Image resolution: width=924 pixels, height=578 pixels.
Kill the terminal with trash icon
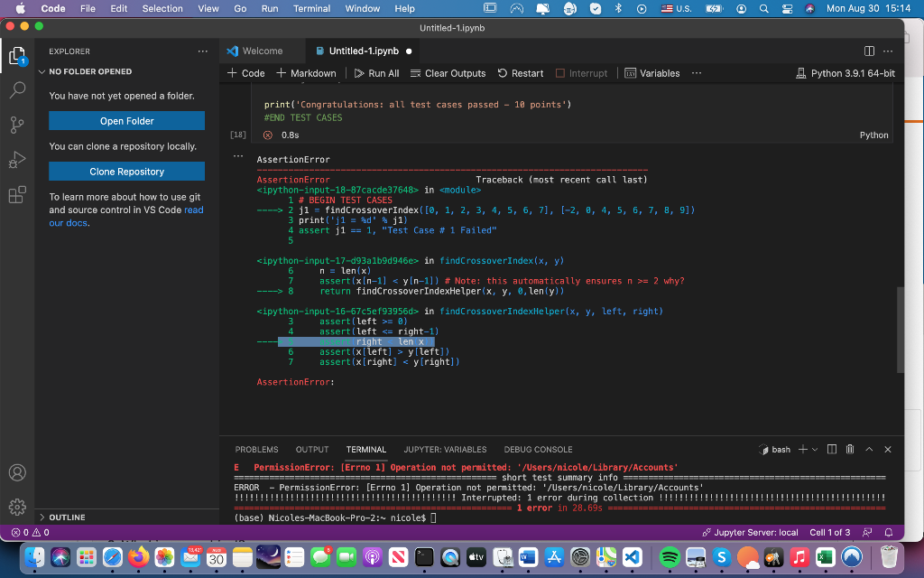point(850,450)
